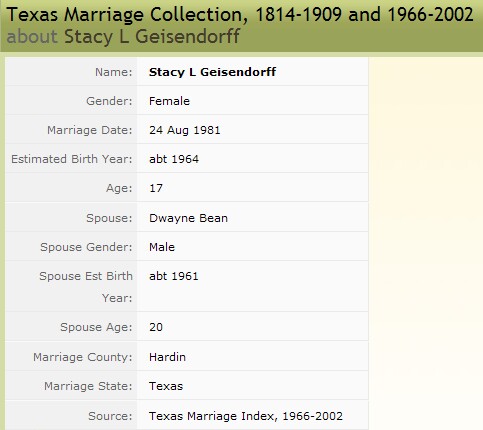Click spouse birth year abt 1961
The image size is (483, 430).
174,276
